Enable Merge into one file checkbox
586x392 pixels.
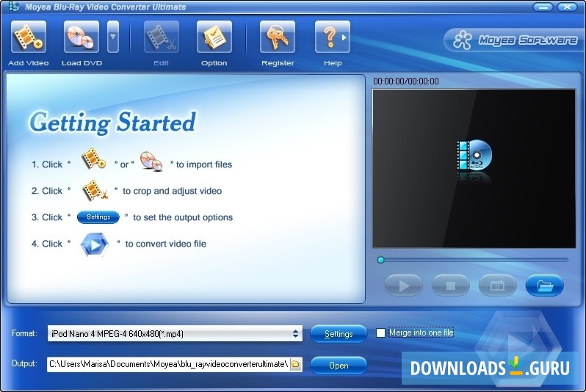(380, 333)
